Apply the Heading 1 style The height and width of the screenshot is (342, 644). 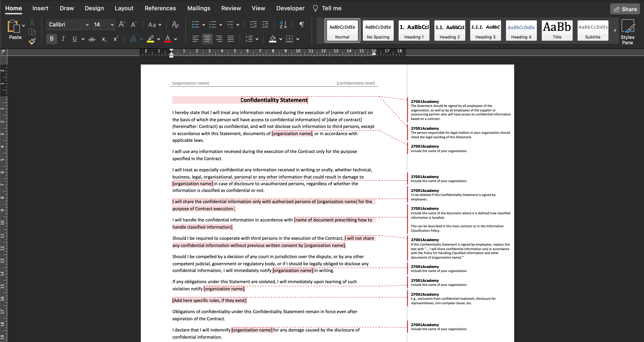coord(414,30)
